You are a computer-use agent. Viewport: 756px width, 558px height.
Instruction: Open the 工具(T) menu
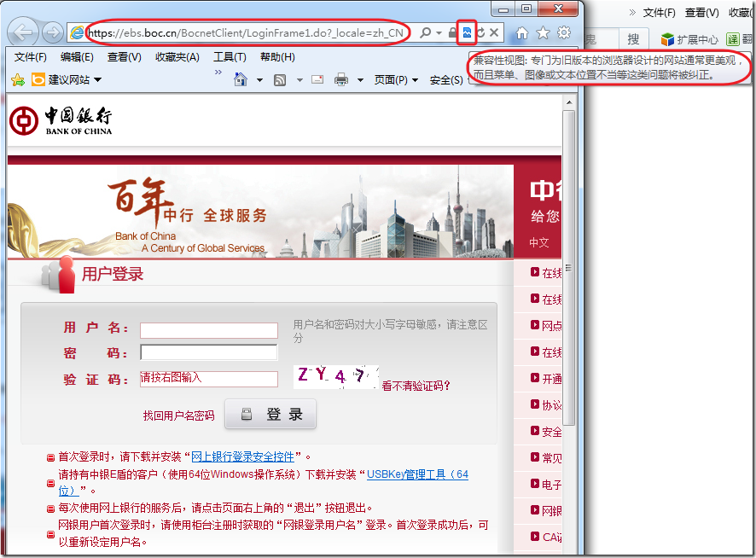230,57
